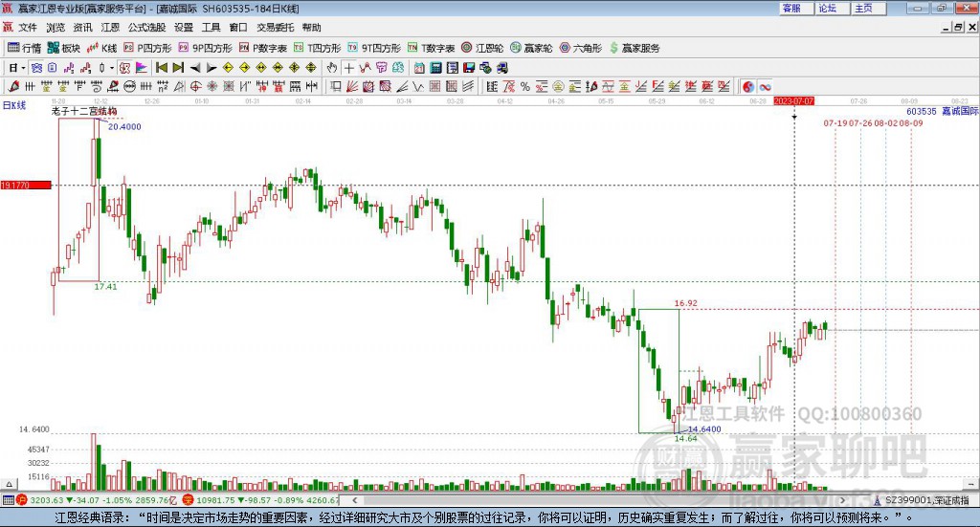The height and width of the screenshot is (527, 980).
Task: Open the 行情 market quotes view
Action: tap(24, 48)
